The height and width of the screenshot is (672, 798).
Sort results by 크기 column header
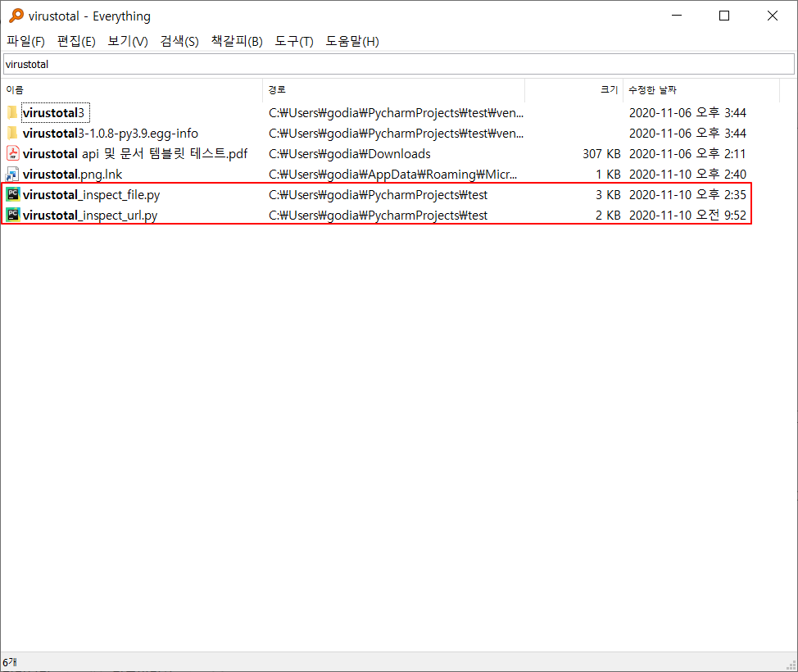(x=574, y=89)
